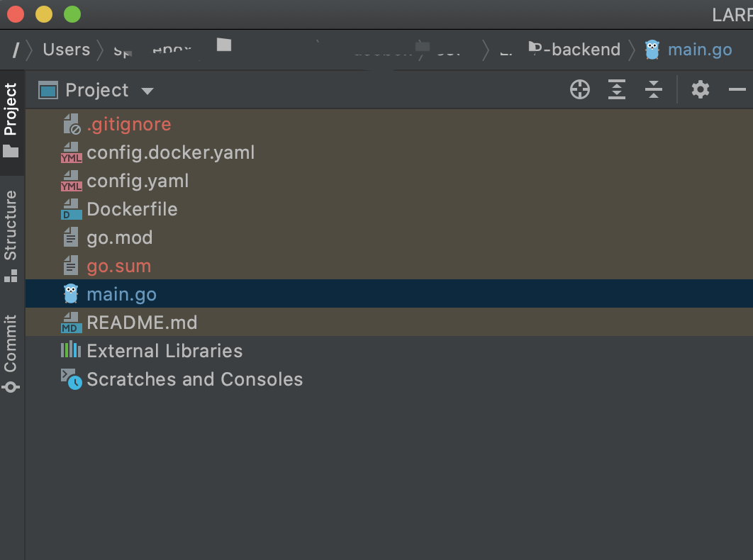Click the Expand All icon in Project toolbar
Screen dimensions: 753x560
pos(617,90)
